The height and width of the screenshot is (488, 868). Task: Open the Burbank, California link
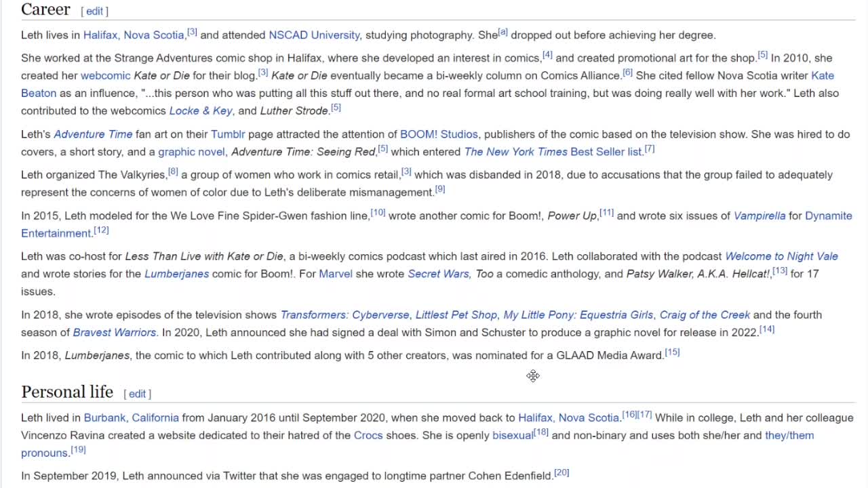[132, 418]
